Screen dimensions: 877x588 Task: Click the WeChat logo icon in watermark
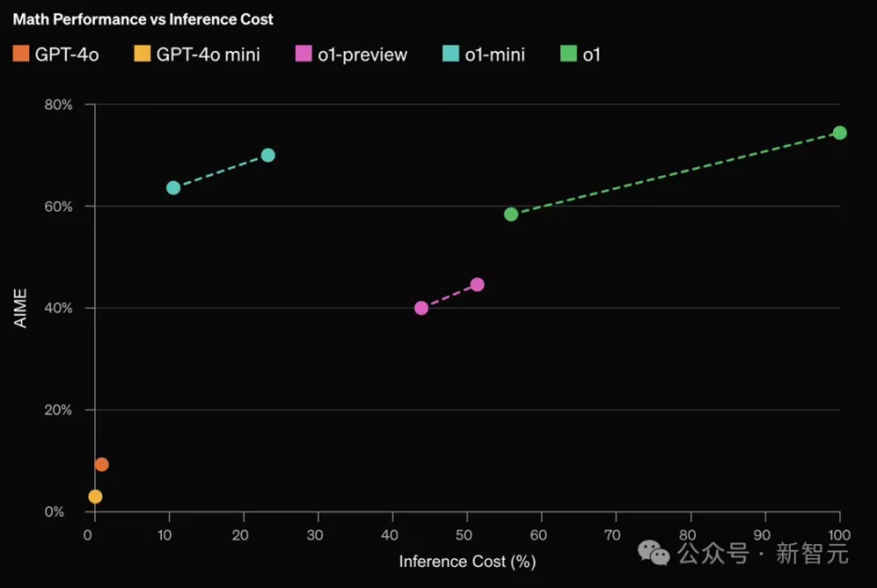652,552
